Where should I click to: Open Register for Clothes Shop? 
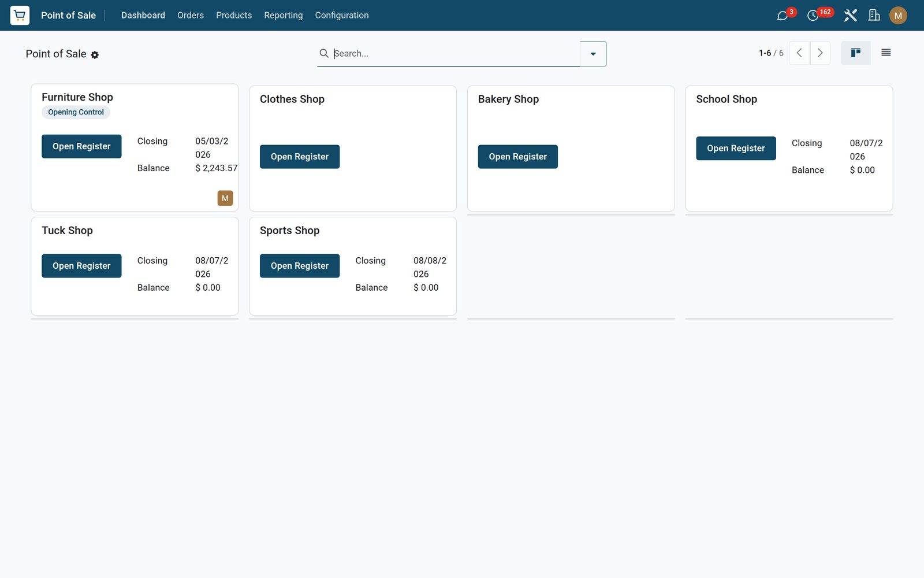coord(300,157)
